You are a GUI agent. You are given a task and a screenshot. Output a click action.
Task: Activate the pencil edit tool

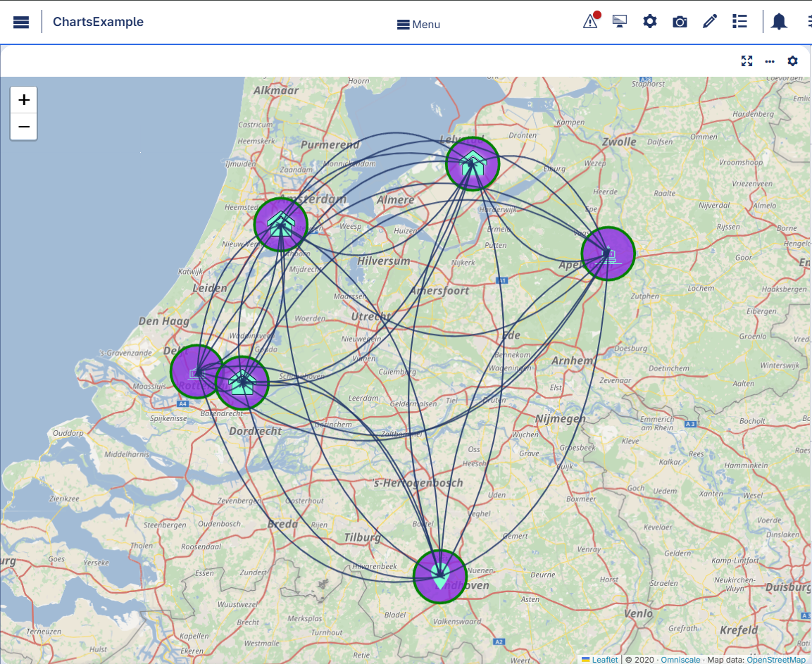point(709,21)
